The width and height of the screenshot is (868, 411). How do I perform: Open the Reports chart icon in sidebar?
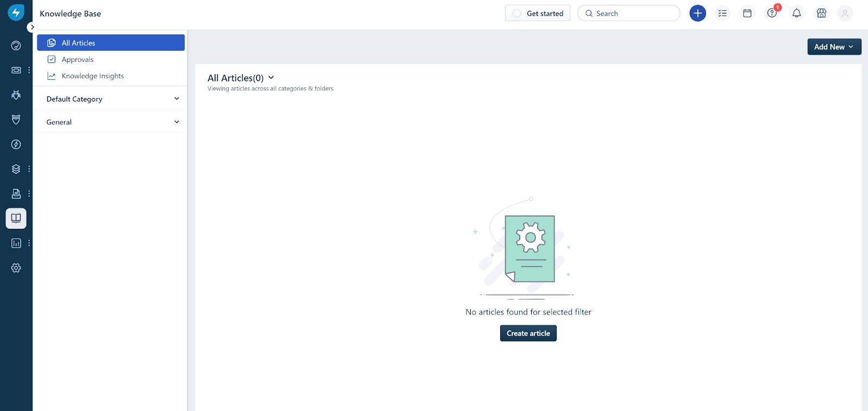[x=16, y=243]
